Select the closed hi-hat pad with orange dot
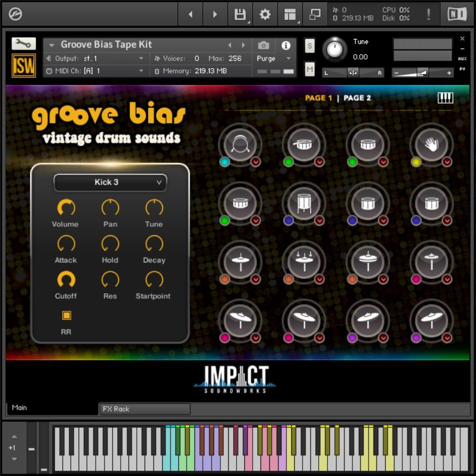 [240, 261]
